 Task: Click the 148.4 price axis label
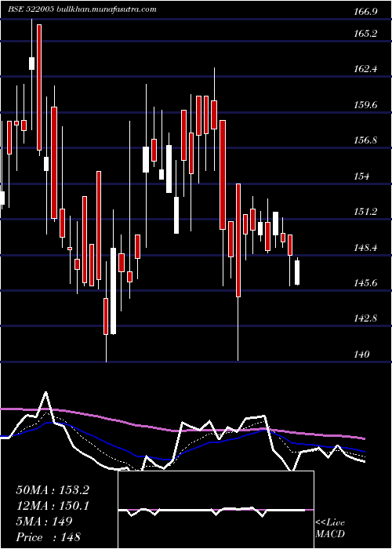[365, 248]
